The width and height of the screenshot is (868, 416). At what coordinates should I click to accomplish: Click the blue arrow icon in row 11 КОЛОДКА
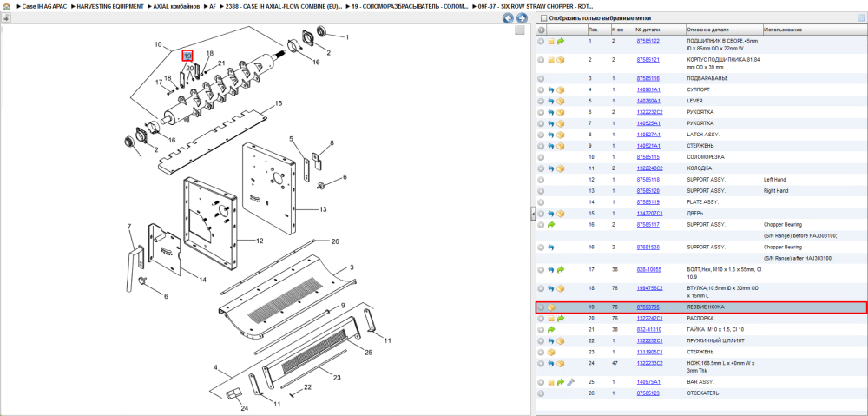tap(551, 168)
